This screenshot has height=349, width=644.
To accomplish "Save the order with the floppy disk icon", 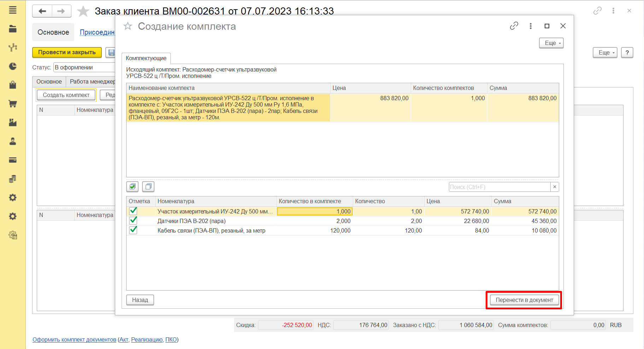I will click(x=111, y=52).
